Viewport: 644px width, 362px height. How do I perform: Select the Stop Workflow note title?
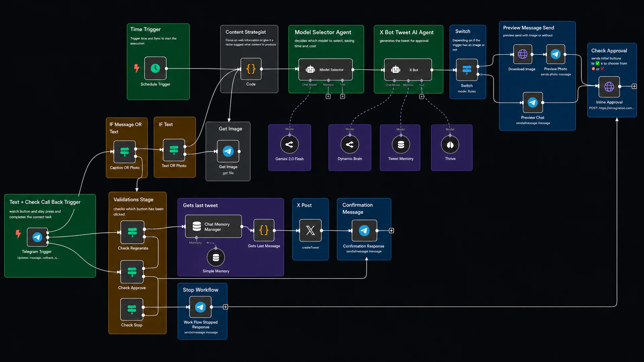(x=201, y=290)
